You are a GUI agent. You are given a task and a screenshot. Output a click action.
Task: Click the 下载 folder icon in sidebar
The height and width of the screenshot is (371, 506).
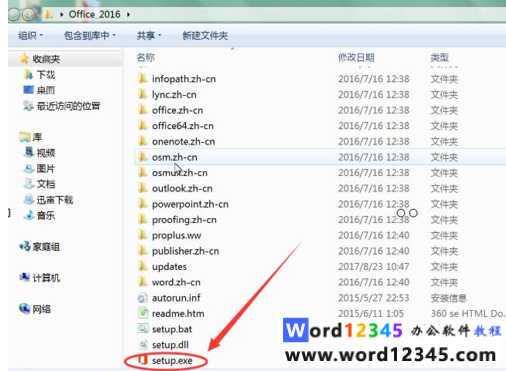[28, 74]
